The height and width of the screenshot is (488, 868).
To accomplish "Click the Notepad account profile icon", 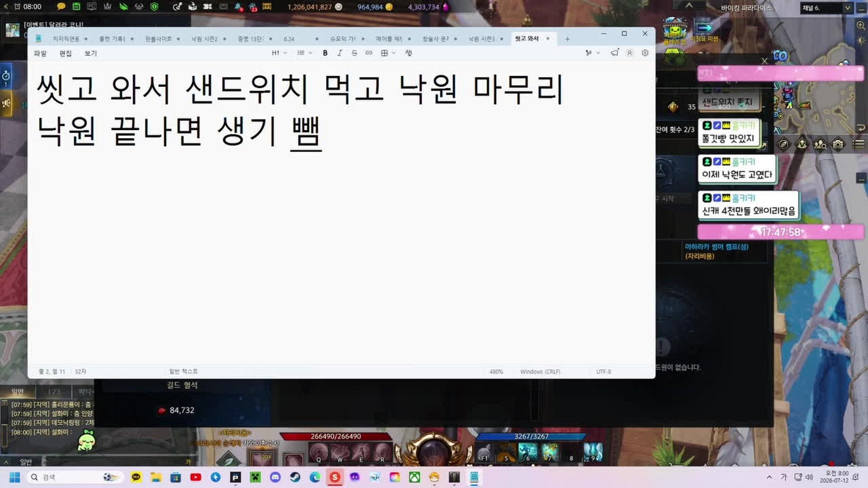I will coord(629,53).
